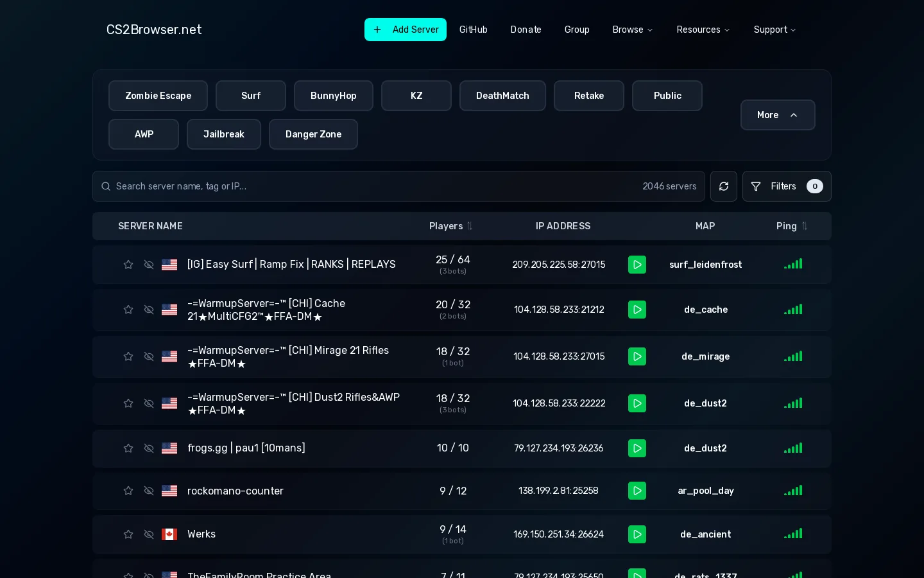Hide the Dust2 Rifles&AWP server
924x578 pixels.
[x=149, y=403]
